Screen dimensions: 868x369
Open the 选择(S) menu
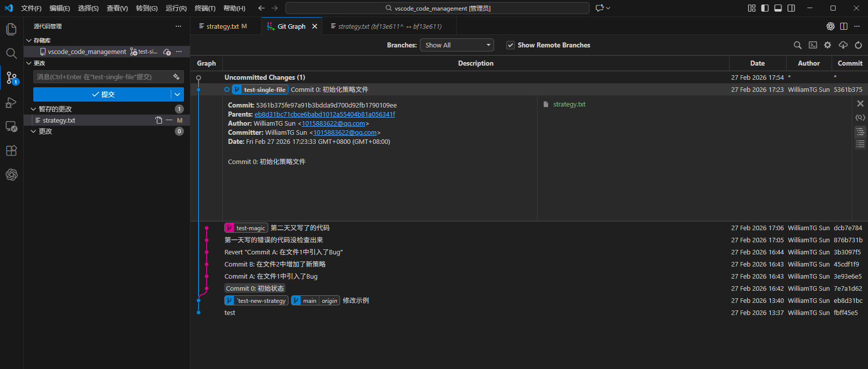[x=88, y=8]
